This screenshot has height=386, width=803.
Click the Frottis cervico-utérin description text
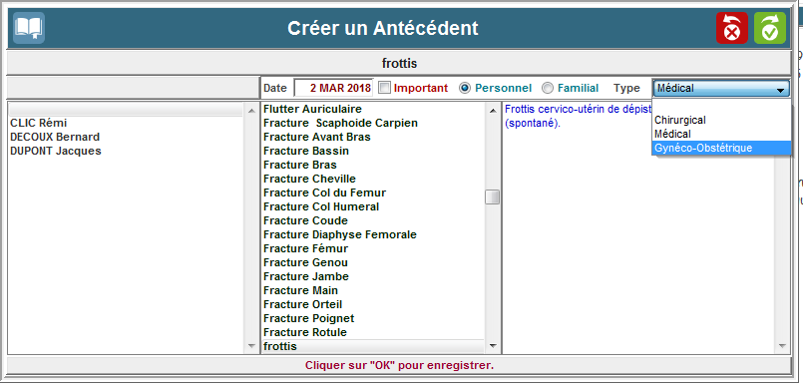(x=578, y=116)
